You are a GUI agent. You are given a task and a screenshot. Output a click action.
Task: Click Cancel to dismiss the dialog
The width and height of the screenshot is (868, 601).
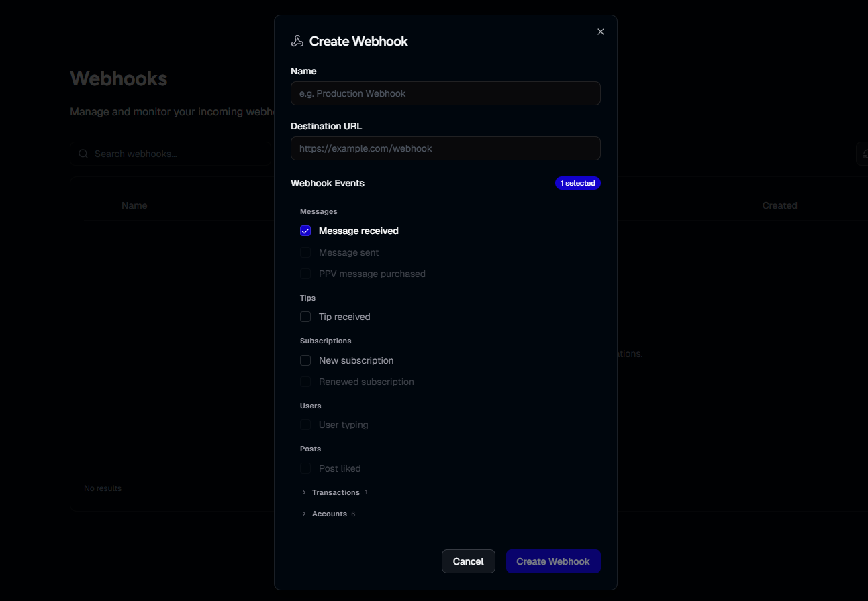click(468, 561)
